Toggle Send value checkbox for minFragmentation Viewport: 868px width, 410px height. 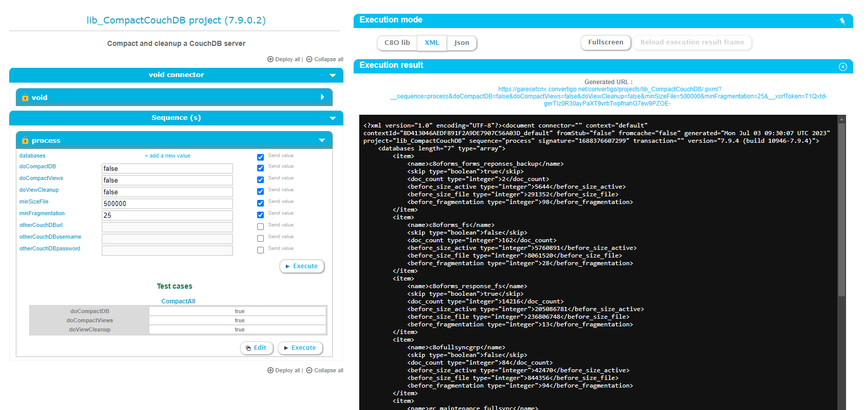260,215
